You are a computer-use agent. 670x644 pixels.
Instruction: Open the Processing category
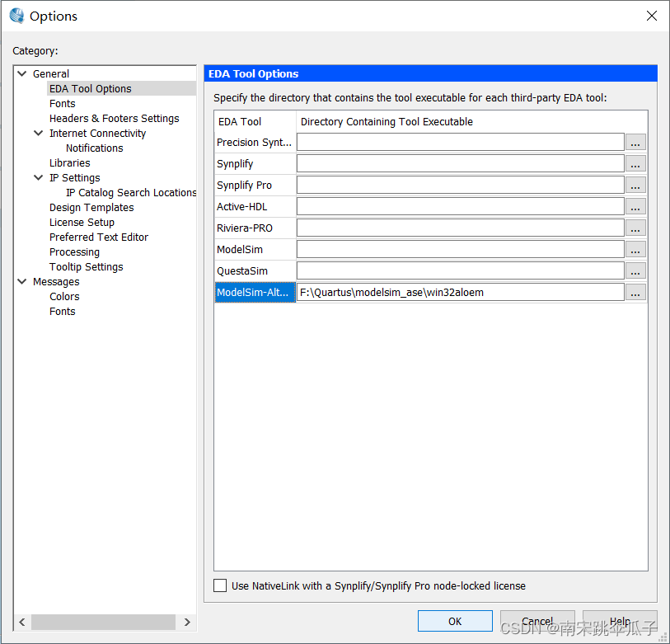tap(74, 251)
